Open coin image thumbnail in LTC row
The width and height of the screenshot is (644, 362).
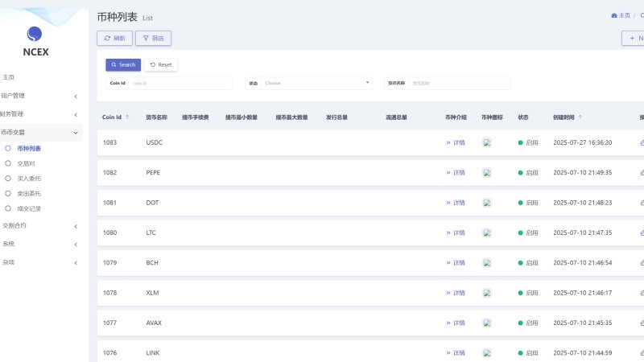(x=487, y=232)
